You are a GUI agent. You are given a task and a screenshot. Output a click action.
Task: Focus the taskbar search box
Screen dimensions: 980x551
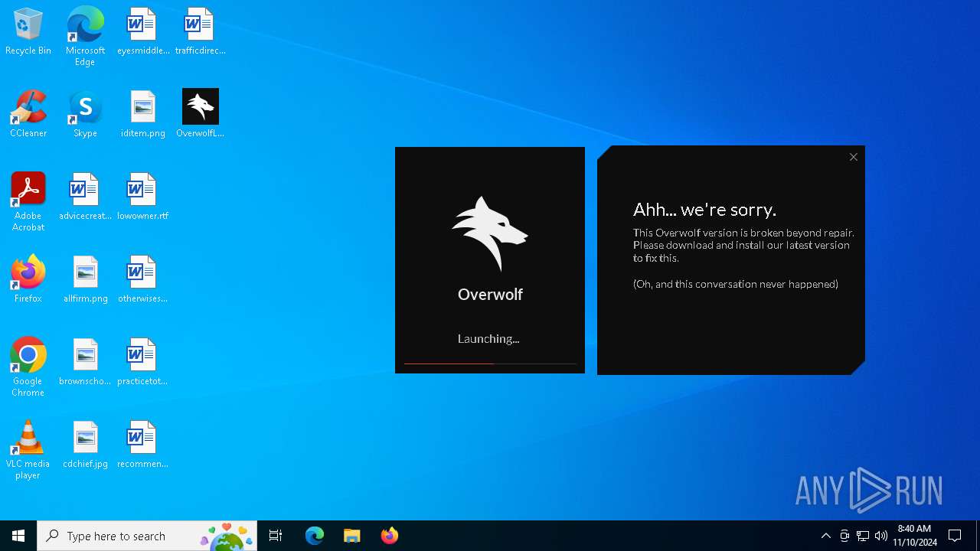147,536
